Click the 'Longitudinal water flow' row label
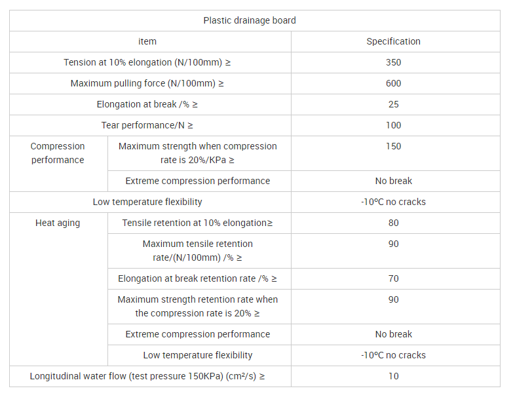The image size is (532, 397). pos(147,376)
